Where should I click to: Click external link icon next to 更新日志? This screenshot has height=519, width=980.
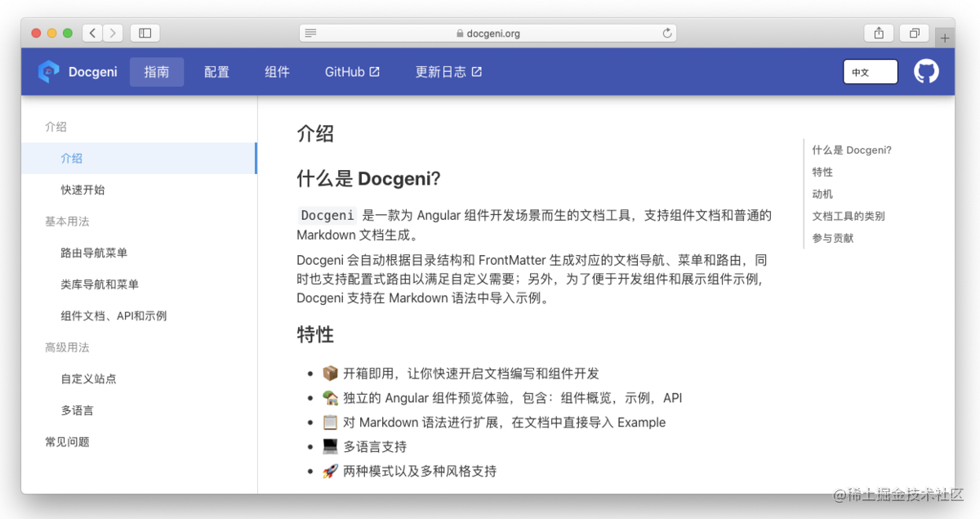click(x=477, y=72)
